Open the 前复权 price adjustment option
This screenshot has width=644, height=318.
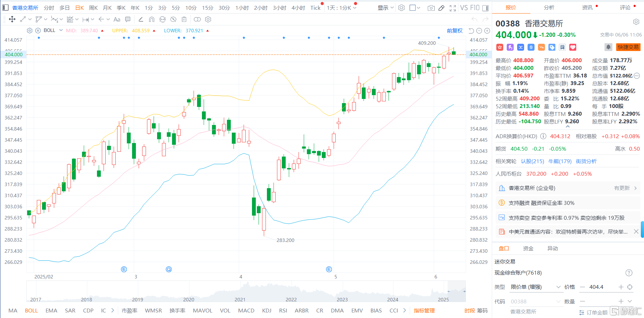pyautogui.click(x=455, y=31)
